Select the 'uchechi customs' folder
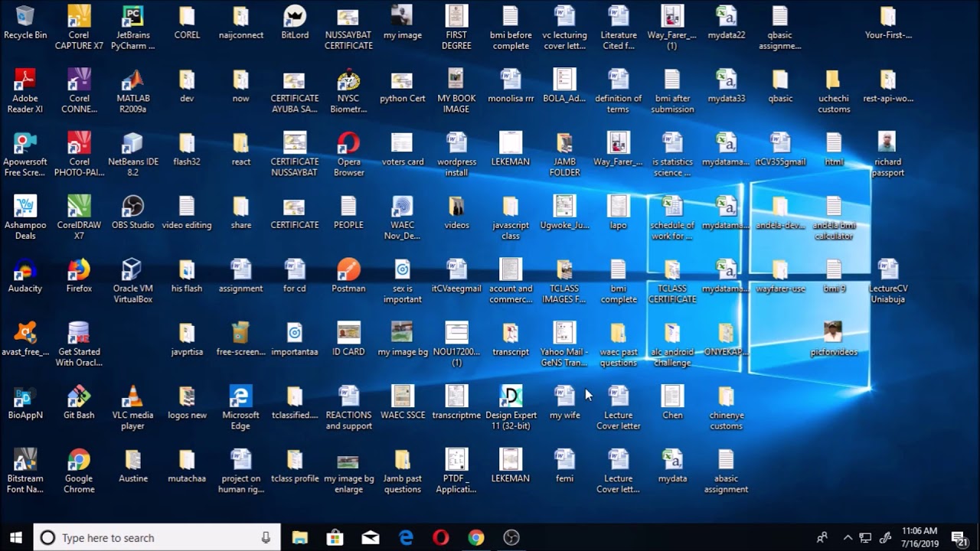 834,91
